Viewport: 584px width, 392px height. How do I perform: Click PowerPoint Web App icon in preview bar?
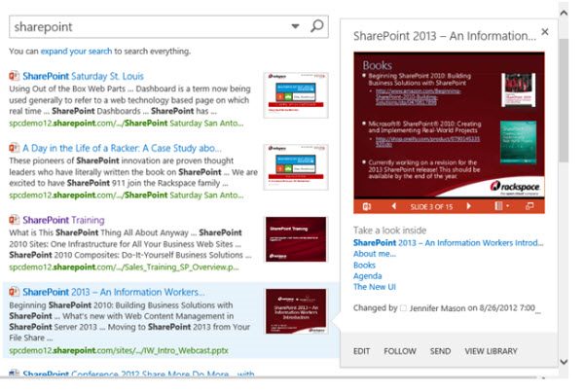coord(367,206)
